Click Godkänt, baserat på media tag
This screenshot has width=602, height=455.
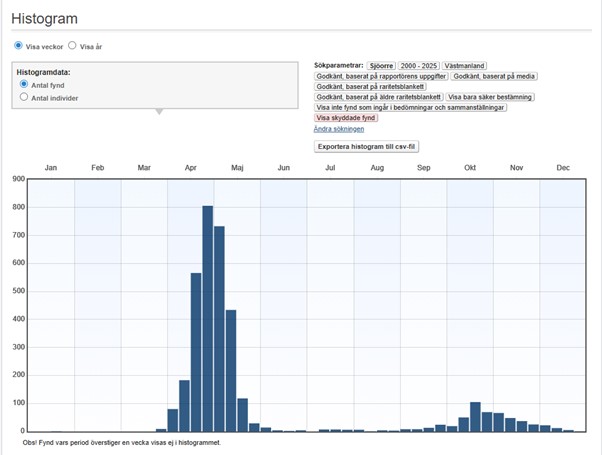point(496,76)
